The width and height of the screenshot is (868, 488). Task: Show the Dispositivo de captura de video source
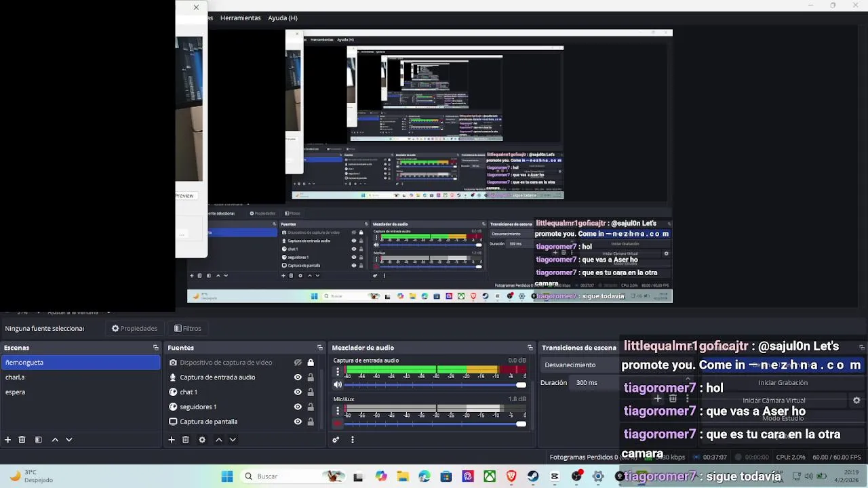tap(298, 363)
